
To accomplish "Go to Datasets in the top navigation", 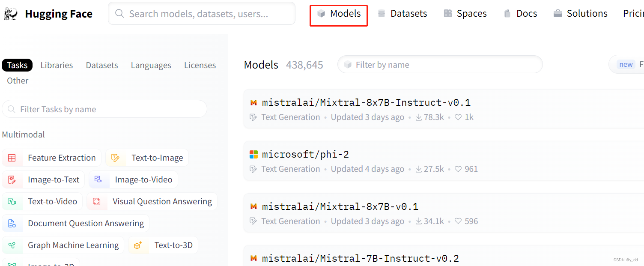I will pos(402,14).
